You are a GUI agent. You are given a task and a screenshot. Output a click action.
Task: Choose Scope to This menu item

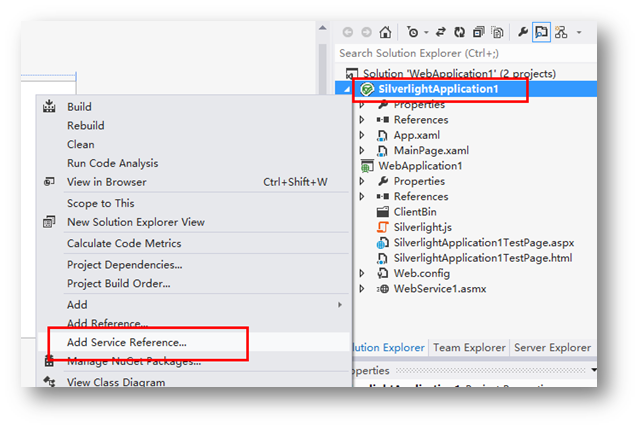pos(194,203)
